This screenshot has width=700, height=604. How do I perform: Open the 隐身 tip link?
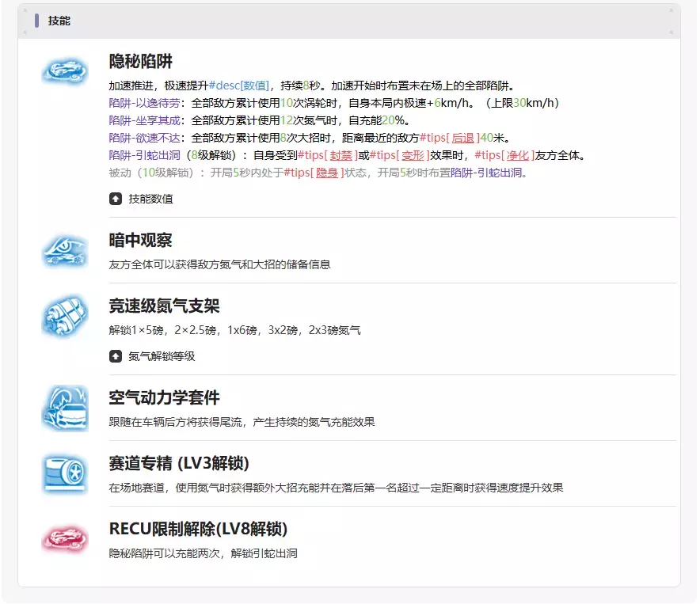(327, 173)
